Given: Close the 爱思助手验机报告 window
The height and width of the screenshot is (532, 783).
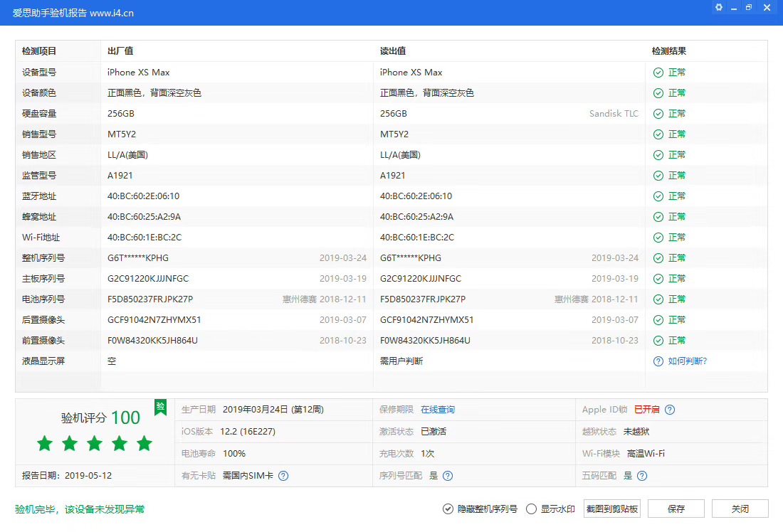Looking at the screenshot, I should [x=767, y=8].
